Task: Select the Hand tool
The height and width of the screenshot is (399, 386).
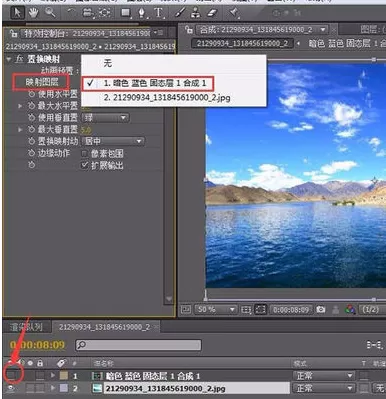Action: pyautogui.click(x=33, y=13)
